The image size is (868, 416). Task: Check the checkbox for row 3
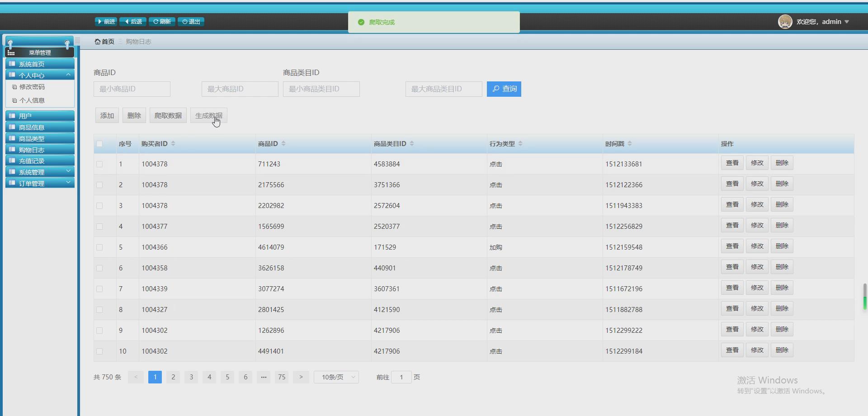(99, 206)
